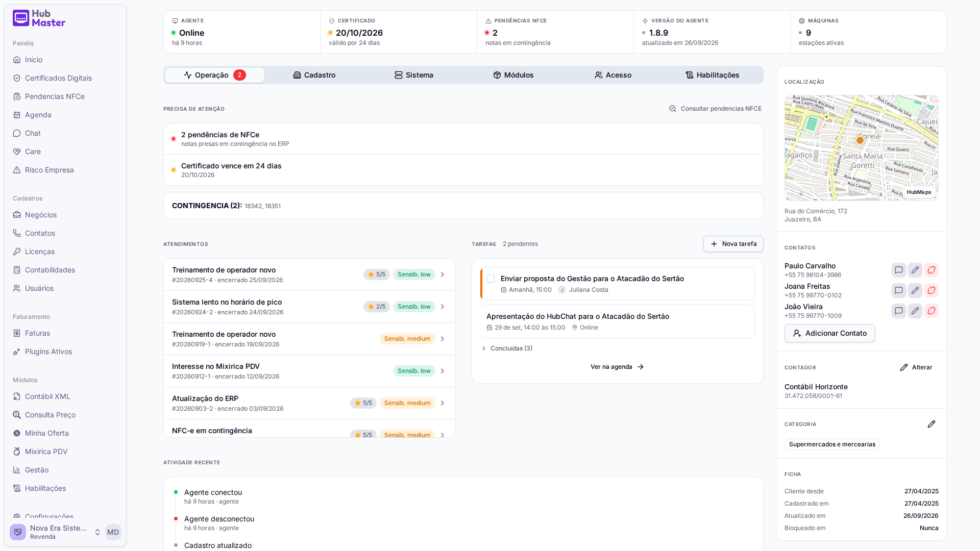
Task: Go to Agenda in sidebar
Action: (65, 115)
